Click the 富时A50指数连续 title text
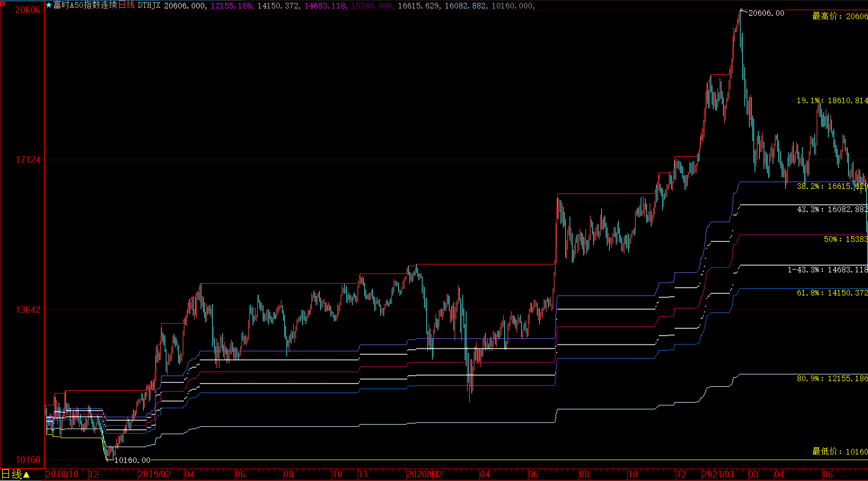The width and height of the screenshot is (868, 481). pyautogui.click(x=85, y=6)
